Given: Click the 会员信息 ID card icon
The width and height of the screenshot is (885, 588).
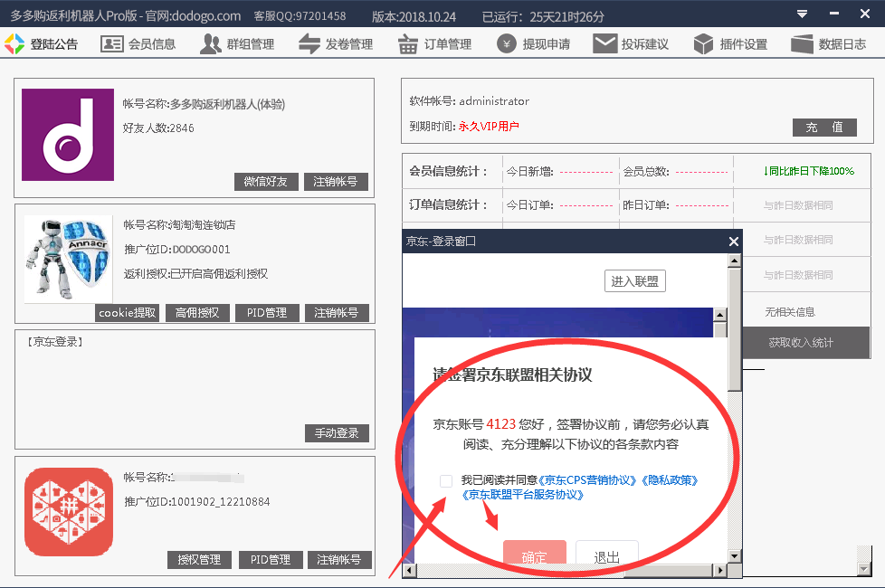Looking at the screenshot, I should (111, 44).
